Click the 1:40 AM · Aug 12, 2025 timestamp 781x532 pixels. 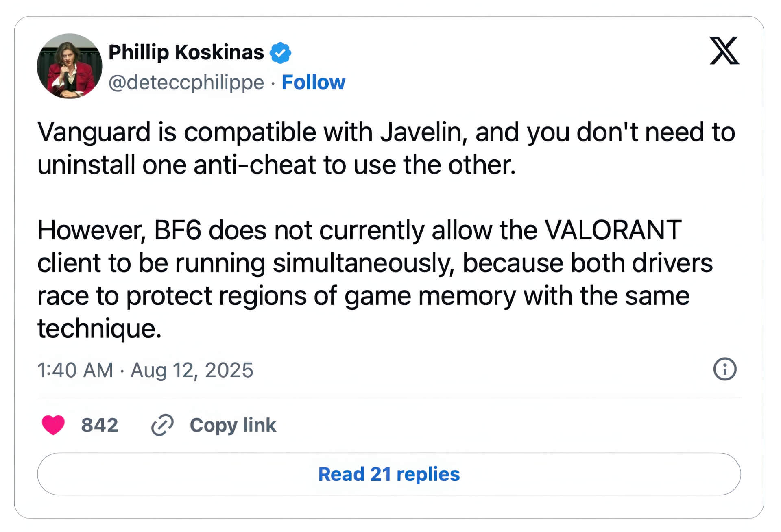tap(145, 370)
